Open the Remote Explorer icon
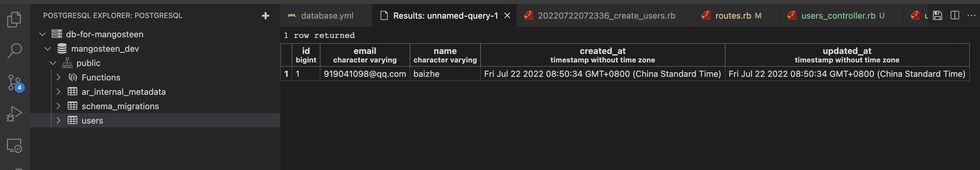 14,145
